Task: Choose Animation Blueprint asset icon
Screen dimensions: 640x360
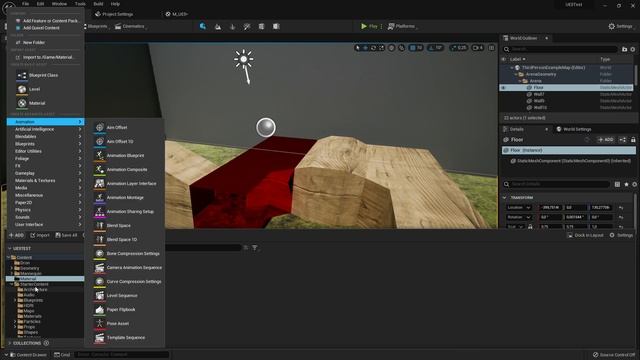Action: click(99, 156)
